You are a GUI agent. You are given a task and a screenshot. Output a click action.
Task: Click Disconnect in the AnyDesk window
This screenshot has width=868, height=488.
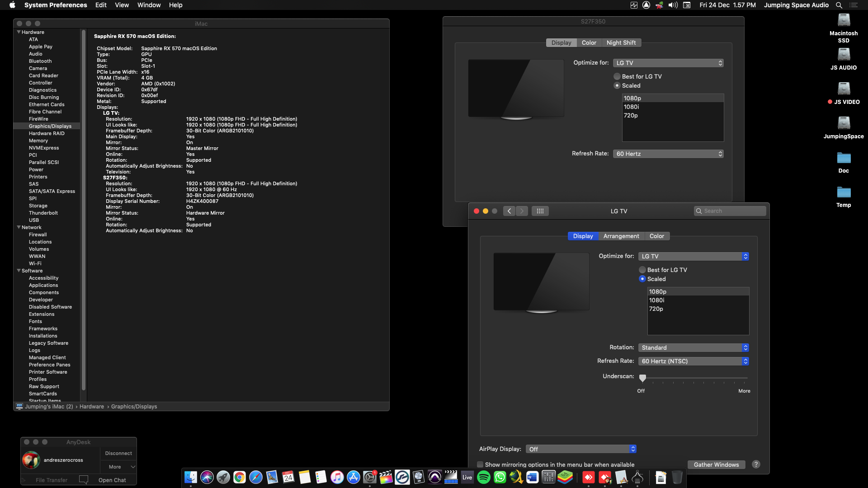coord(118,453)
